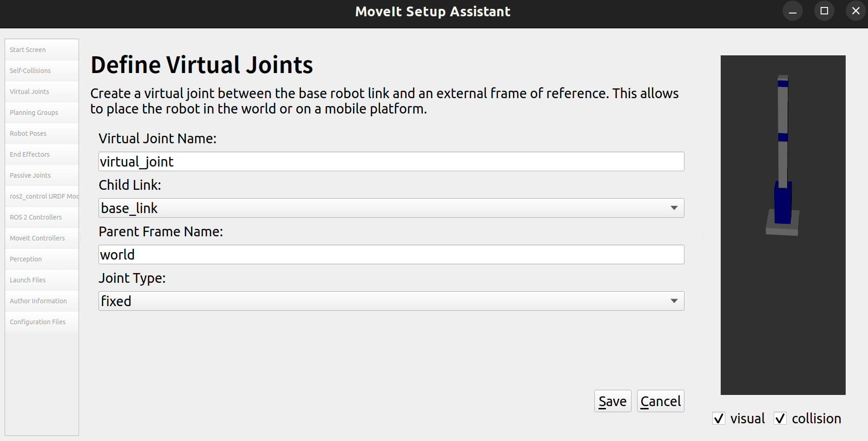Viewport: 868px width, 441px height.
Task: Focus the Parent Frame Name field
Action: coord(391,254)
